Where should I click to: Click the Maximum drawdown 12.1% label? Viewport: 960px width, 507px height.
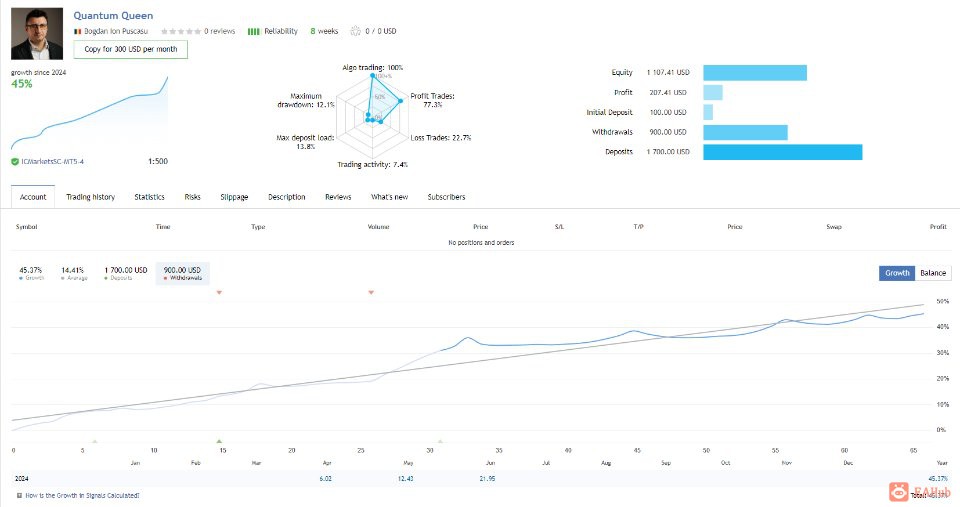point(306,100)
